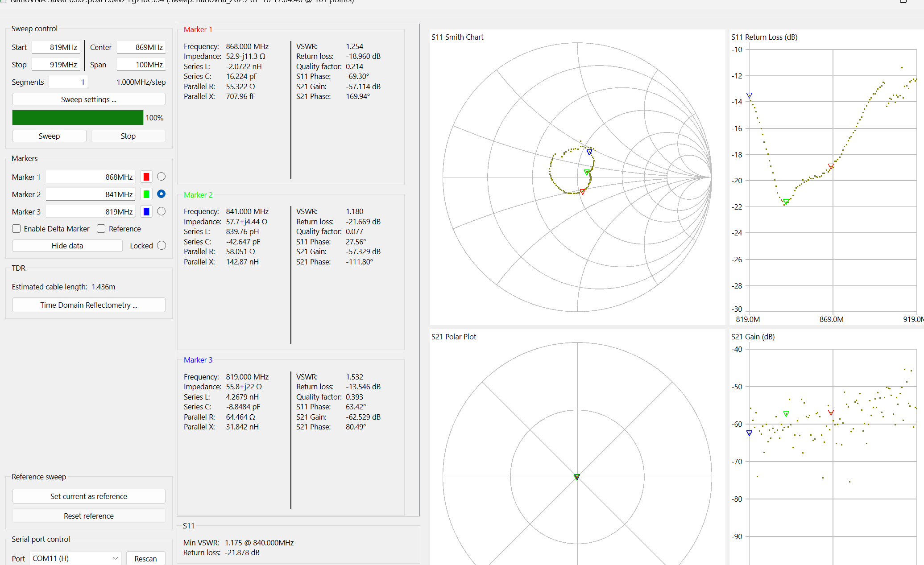Screen dimensions: 924x565
Task: Click Marker 1 frequency 868.000 MHz value
Action: coord(247,46)
